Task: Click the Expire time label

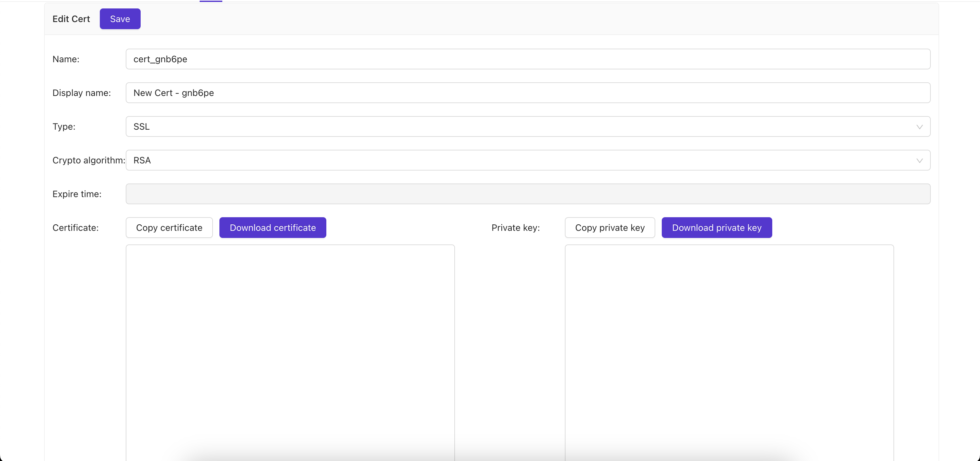Action: click(x=77, y=194)
